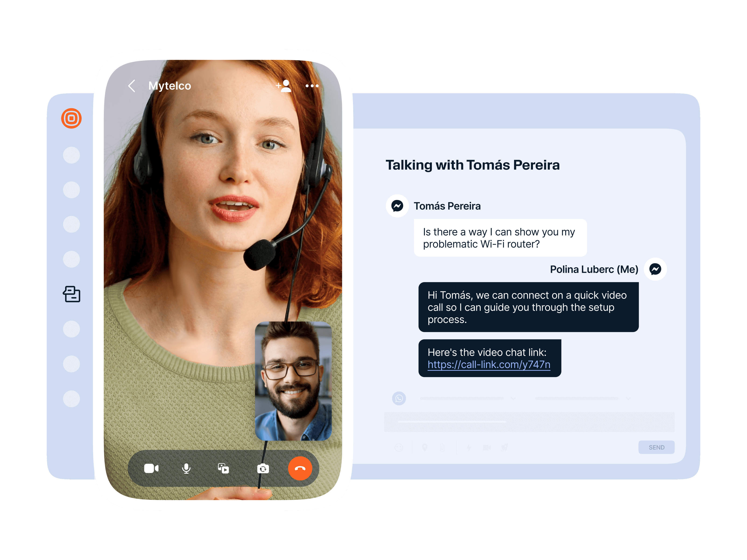Flip the camera with switch-camera icon

click(x=263, y=469)
